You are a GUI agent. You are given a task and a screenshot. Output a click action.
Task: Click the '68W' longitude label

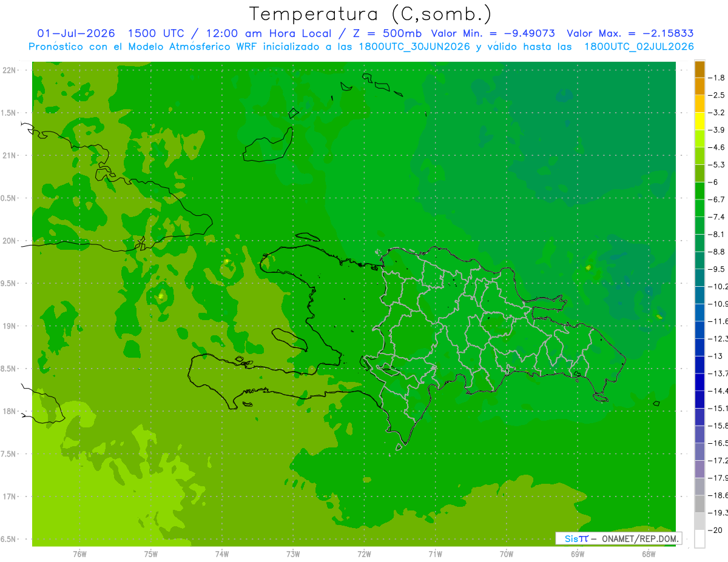click(x=649, y=554)
